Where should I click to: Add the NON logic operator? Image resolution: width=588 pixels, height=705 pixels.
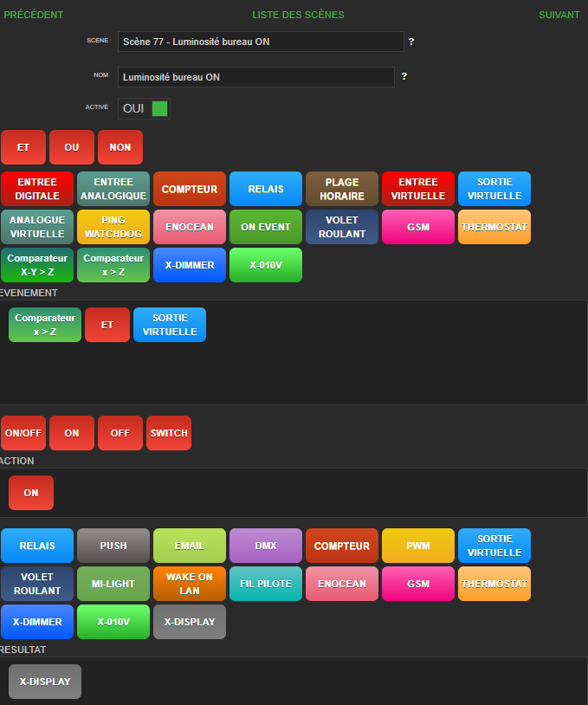(120, 147)
